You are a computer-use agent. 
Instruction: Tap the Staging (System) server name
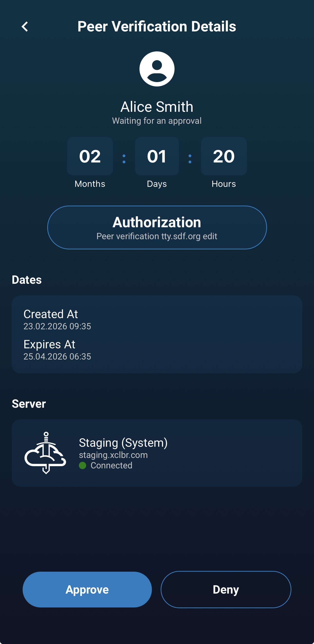pyautogui.click(x=123, y=443)
